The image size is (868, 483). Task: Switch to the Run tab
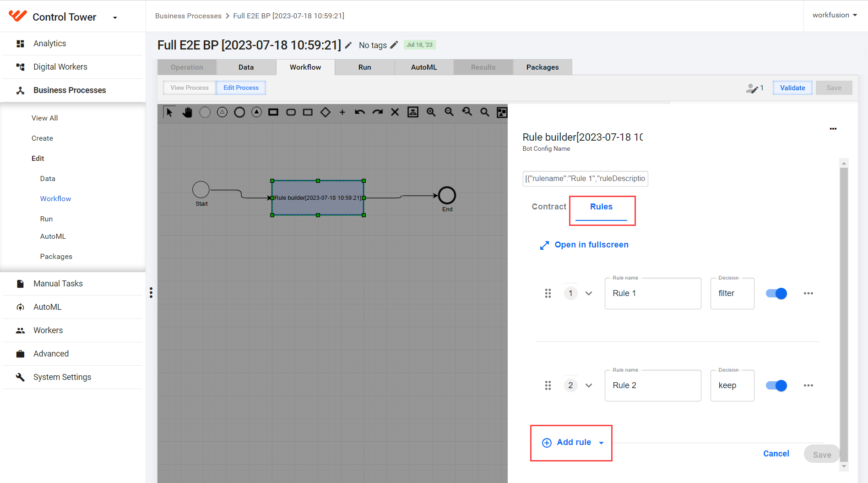365,67
